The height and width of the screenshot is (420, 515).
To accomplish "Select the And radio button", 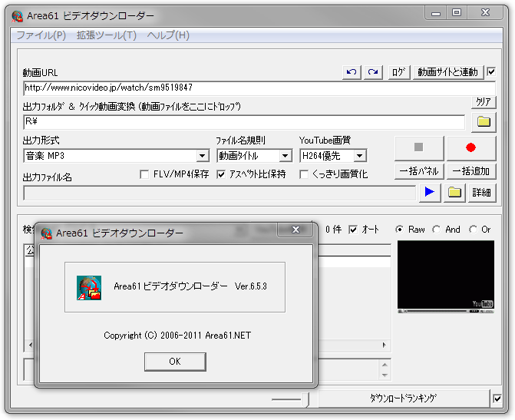I will [436, 230].
